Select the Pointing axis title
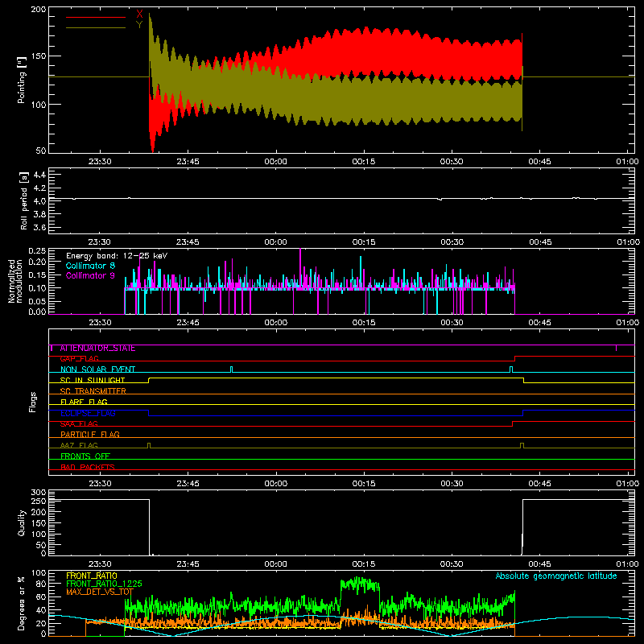Image resolution: width=644 pixels, height=644 pixels. point(22,80)
